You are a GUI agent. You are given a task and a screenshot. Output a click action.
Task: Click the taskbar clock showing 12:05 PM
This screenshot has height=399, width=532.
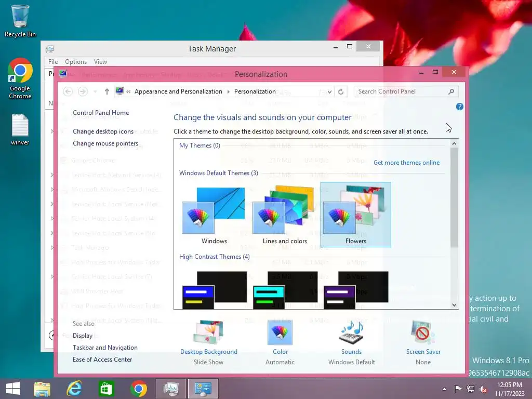pos(510,389)
